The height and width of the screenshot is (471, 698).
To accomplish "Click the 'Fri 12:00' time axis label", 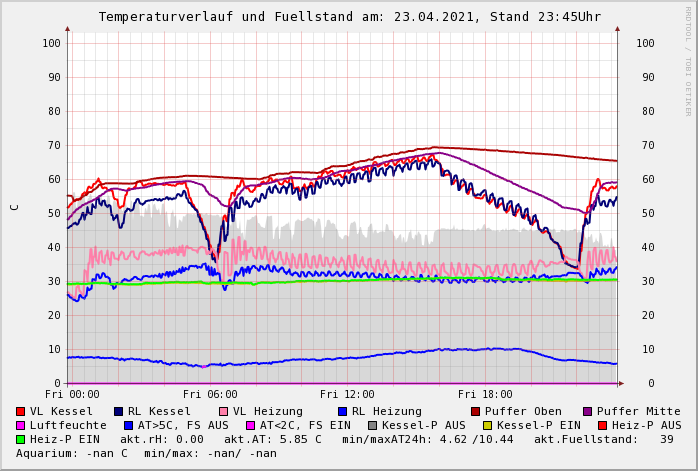I will [347, 395].
